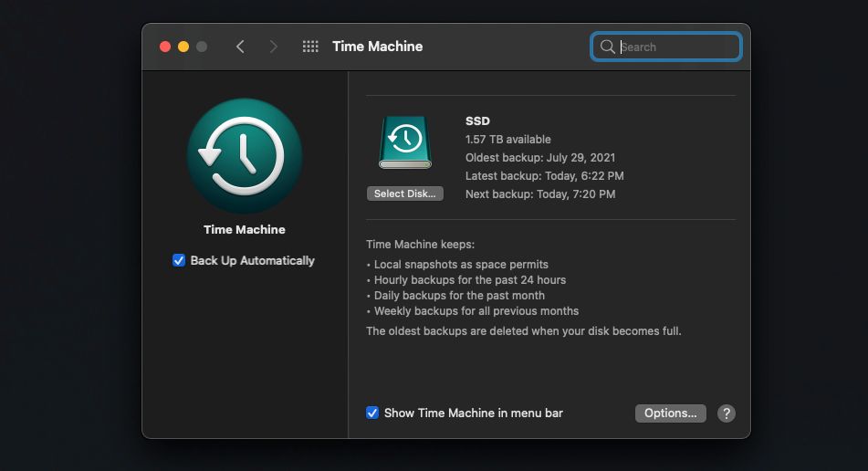
Task: Toggle Back Up Automatically checkbox
Action: [179, 260]
